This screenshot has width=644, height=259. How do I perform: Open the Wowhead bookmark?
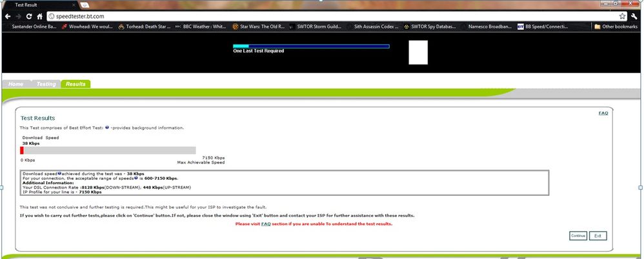[87, 26]
